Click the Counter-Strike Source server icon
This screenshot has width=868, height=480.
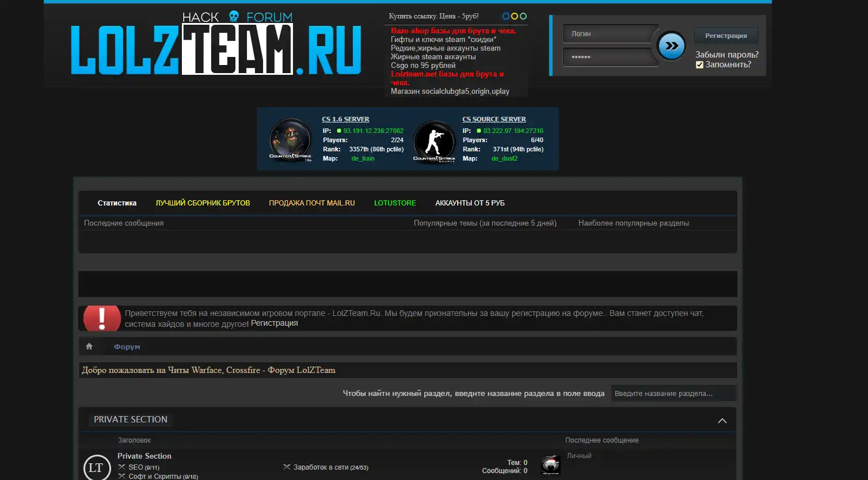(435, 142)
